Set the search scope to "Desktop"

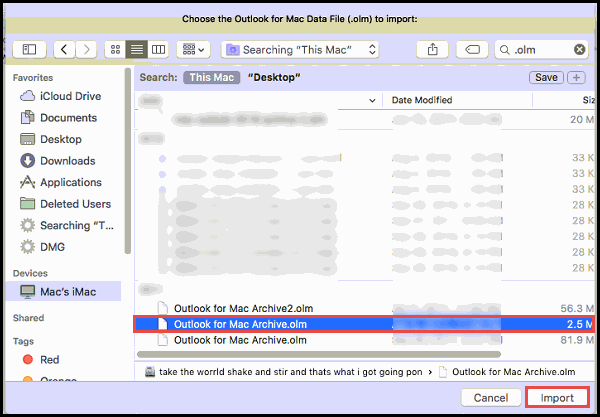click(274, 77)
